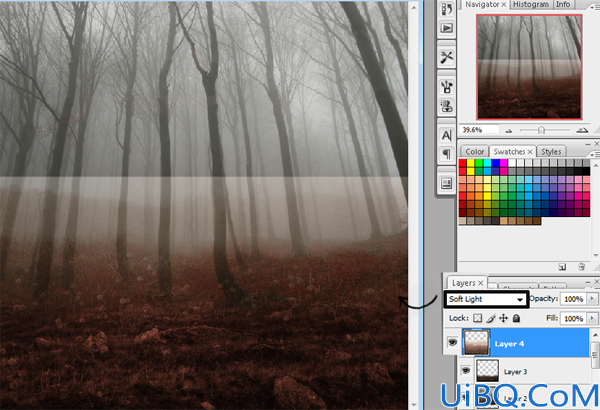Open the Layer Comps panel icon
600x410 pixels.
pyautogui.click(x=447, y=184)
